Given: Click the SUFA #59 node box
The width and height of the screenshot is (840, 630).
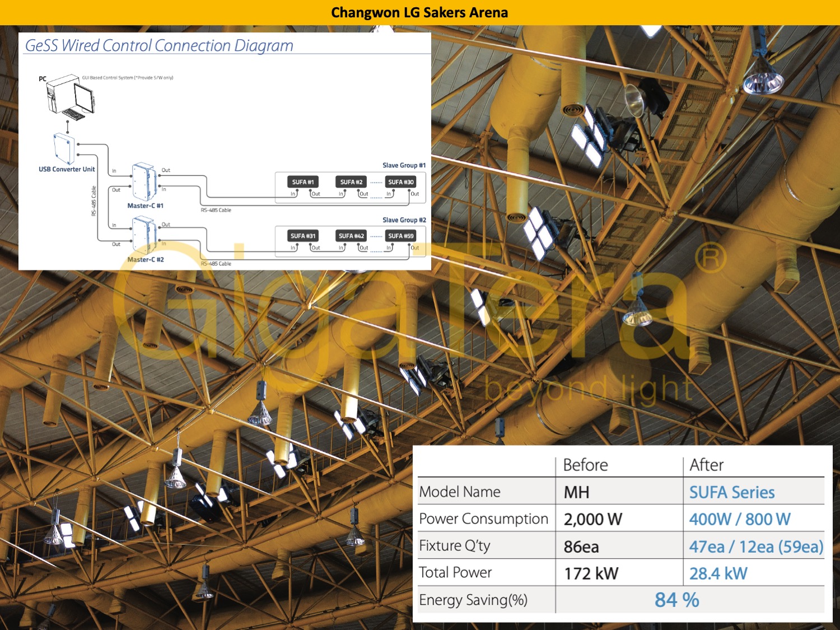Looking at the screenshot, I should [x=401, y=236].
